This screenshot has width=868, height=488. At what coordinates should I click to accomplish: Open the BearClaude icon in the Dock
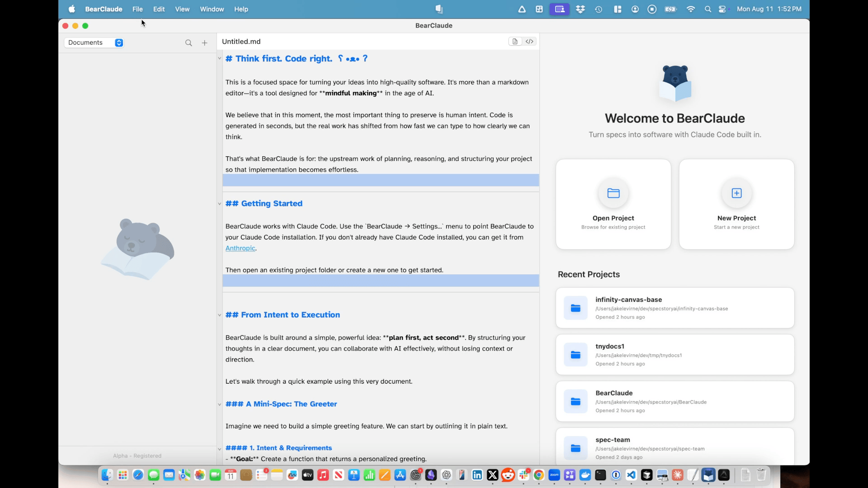(x=708, y=475)
